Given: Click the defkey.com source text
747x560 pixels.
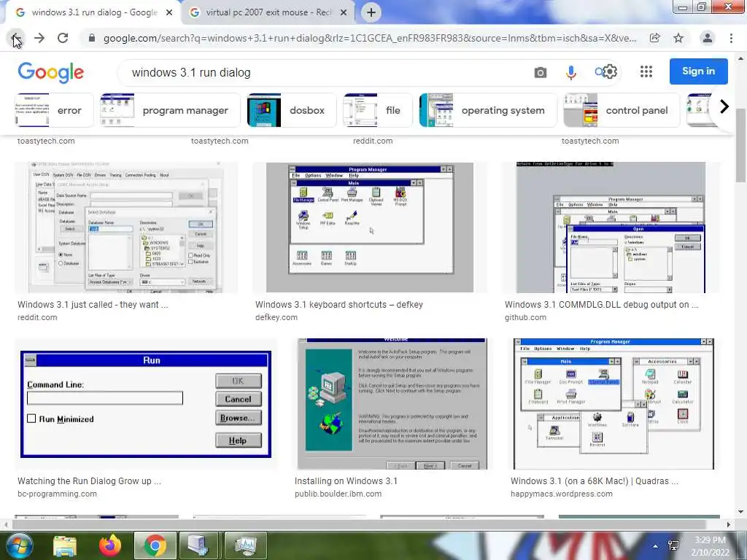Looking at the screenshot, I should tap(276, 318).
